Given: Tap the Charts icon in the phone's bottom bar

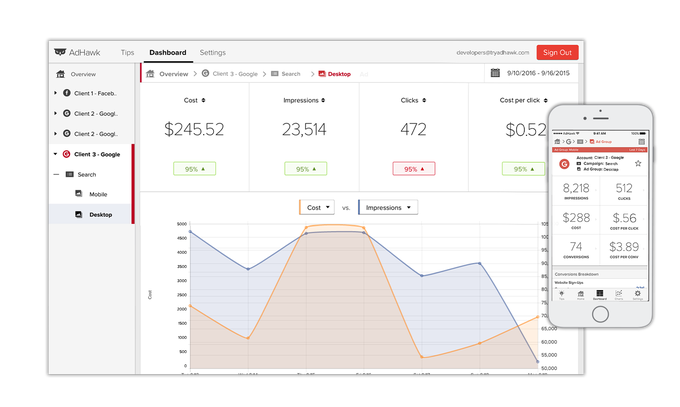Looking at the screenshot, I should click(x=619, y=294).
